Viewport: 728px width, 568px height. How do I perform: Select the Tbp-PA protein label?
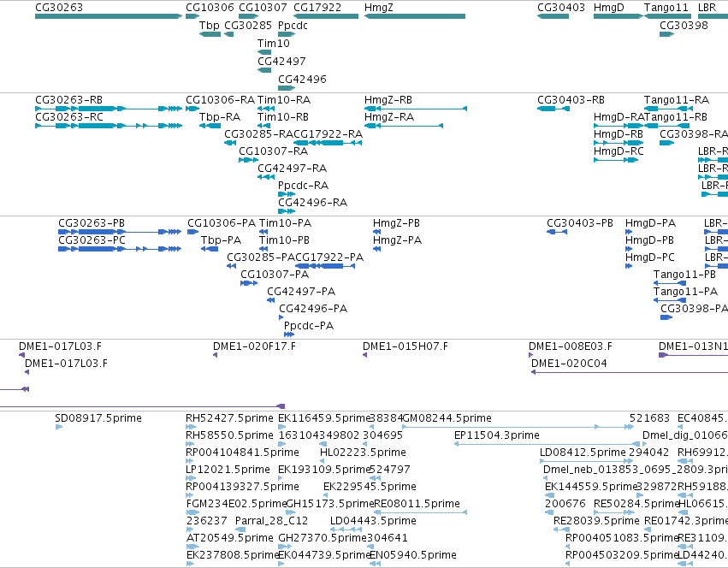[x=221, y=240]
